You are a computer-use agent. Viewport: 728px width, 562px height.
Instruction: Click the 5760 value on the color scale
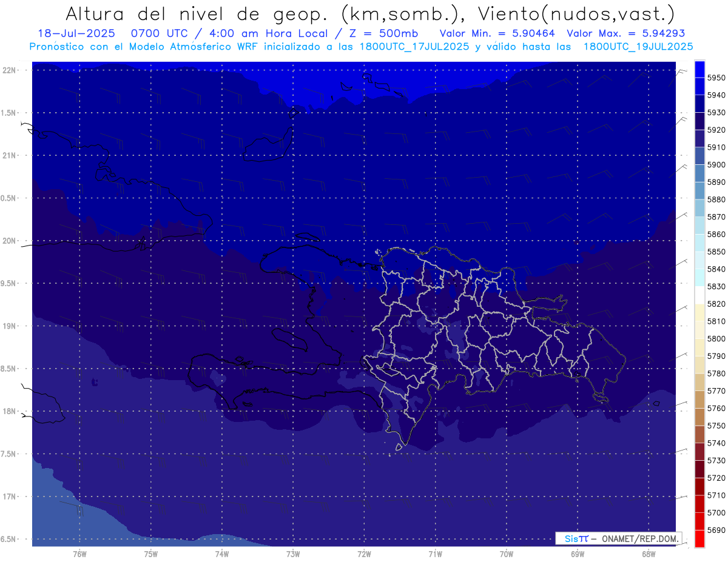click(716, 409)
